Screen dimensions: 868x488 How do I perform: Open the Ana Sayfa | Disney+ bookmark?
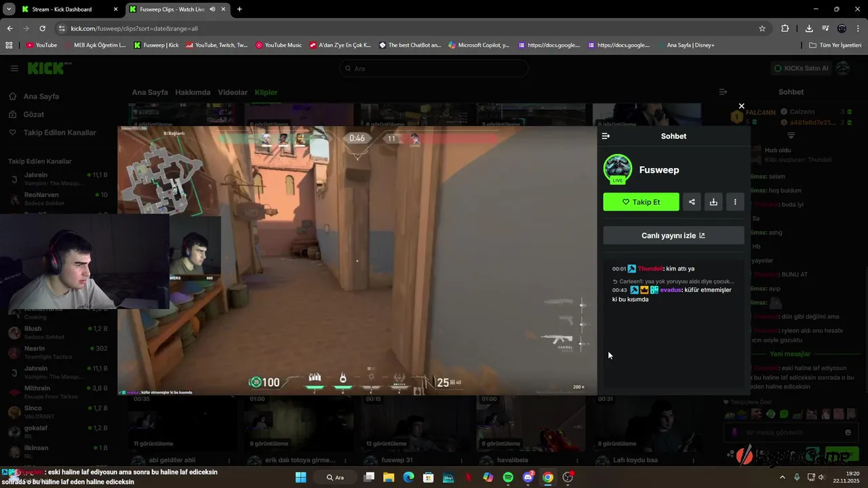[686, 45]
